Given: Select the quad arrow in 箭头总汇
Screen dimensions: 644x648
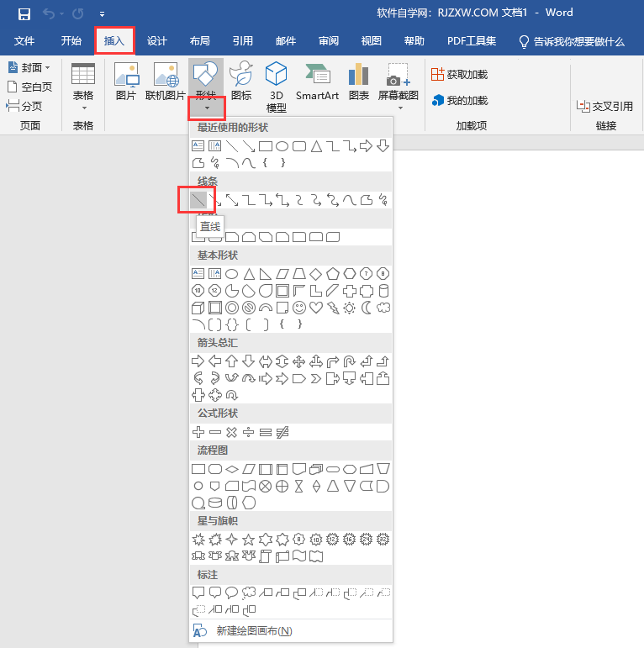Looking at the screenshot, I should point(298,361).
